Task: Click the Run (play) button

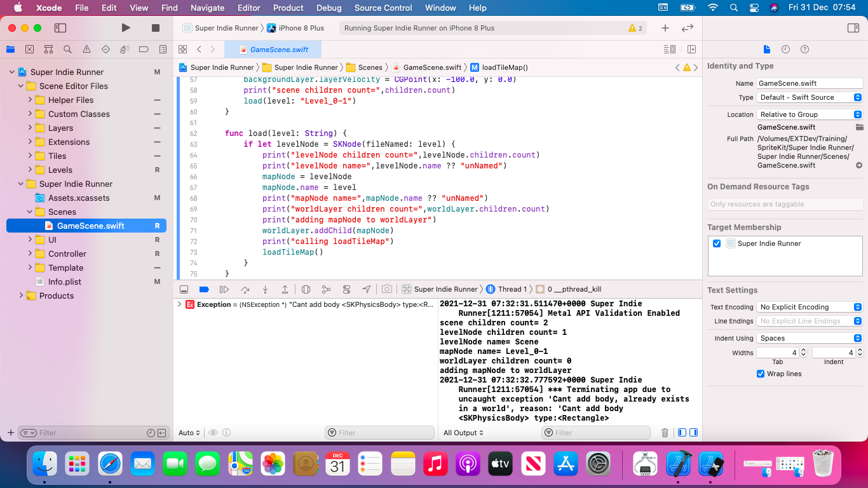Action: tap(126, 28)
